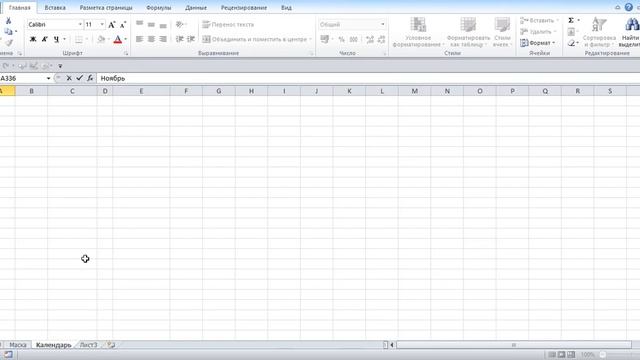Screen dimensions: 640x360
Task: Open the Формат cells menu
Action: (538, 43)
